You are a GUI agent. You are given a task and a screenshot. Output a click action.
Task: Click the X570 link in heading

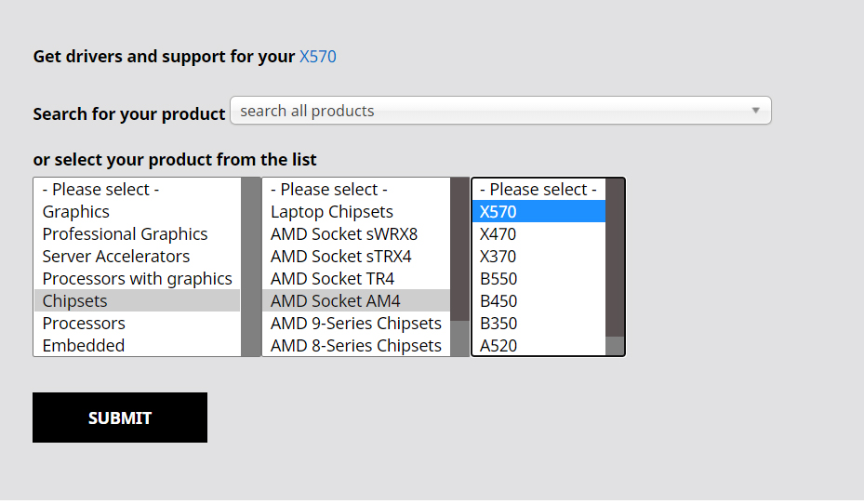tap(317, 57)
